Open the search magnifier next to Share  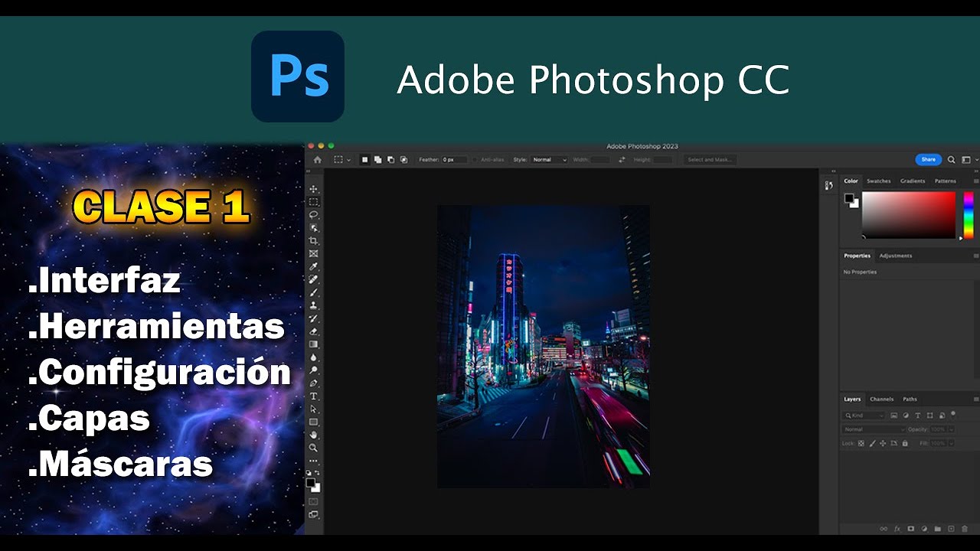point(952,160)
